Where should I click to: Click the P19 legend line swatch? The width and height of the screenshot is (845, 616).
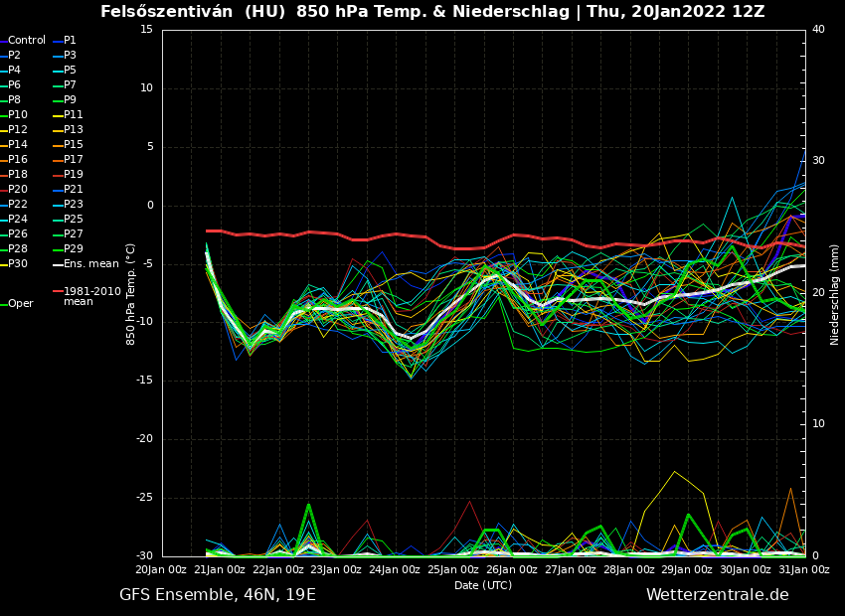point(58,175)
